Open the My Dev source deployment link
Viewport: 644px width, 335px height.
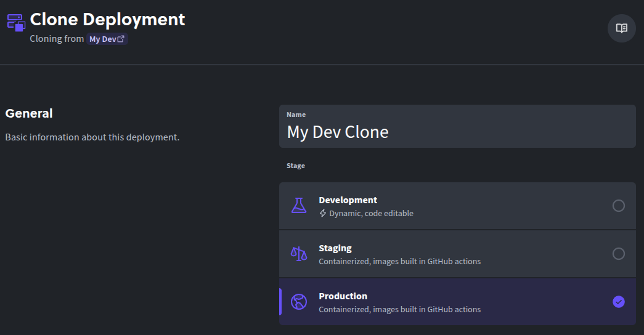[107, 39]
